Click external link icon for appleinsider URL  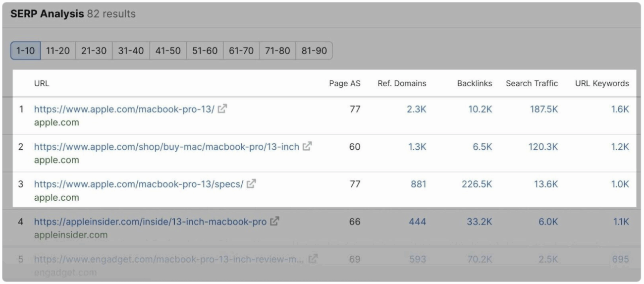[x=274, y=222]
